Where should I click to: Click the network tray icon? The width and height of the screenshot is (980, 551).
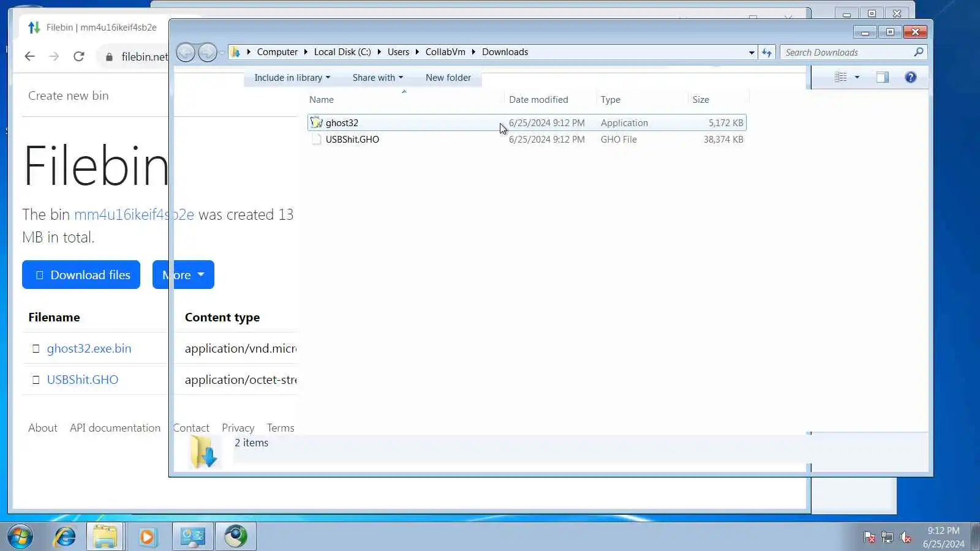(888, 538)
